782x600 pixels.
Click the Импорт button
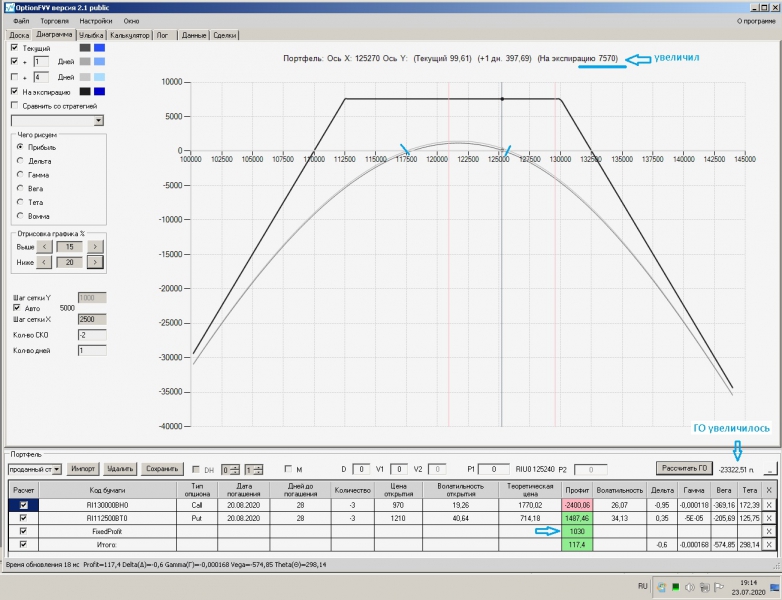tap(83, 468)
